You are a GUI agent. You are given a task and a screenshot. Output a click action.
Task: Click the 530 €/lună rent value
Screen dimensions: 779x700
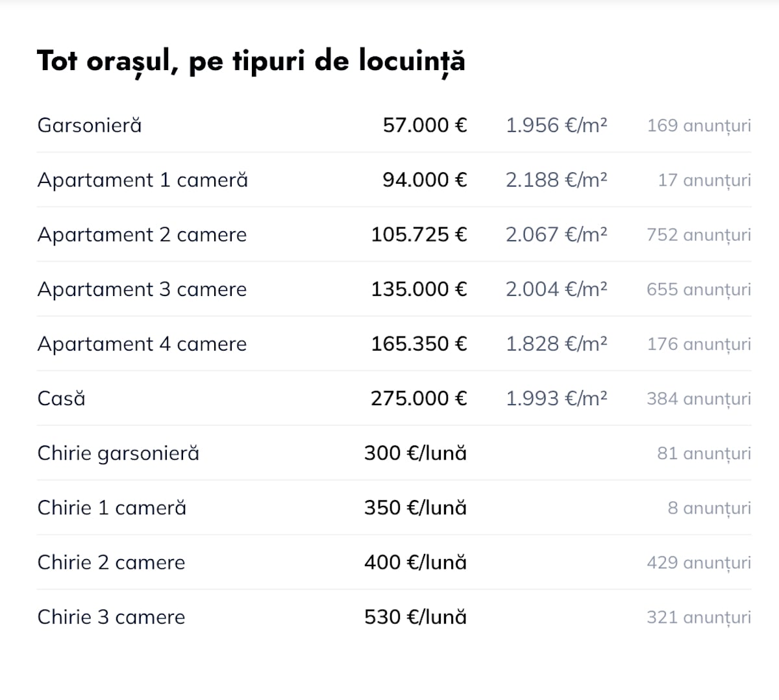(x=415, y=616)
